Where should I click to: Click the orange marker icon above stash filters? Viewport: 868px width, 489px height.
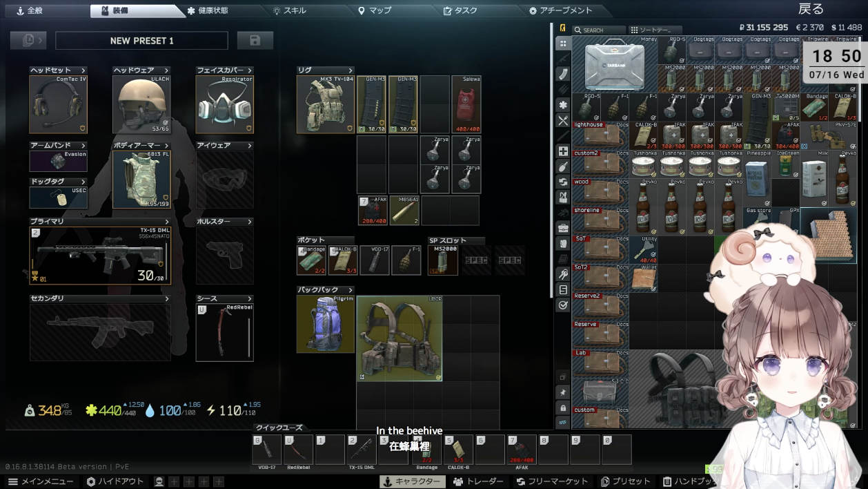pyautogui.click(x=563, y=28)
